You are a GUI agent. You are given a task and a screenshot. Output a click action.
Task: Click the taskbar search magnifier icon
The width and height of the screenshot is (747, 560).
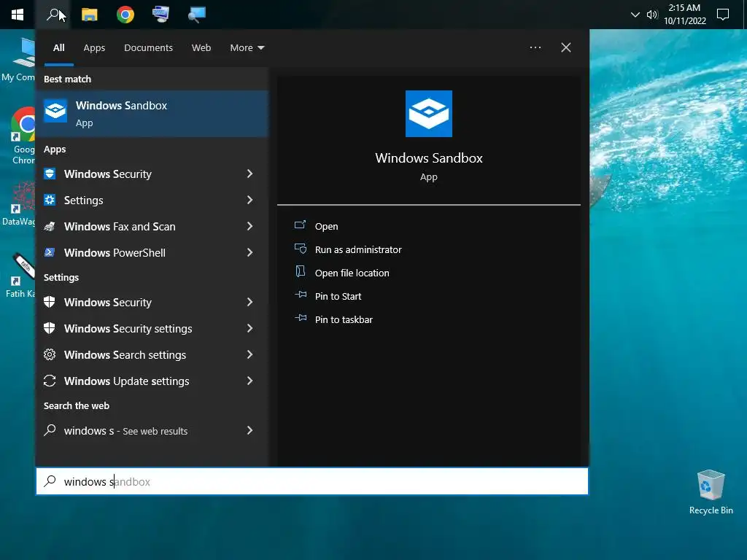(53, 15)
